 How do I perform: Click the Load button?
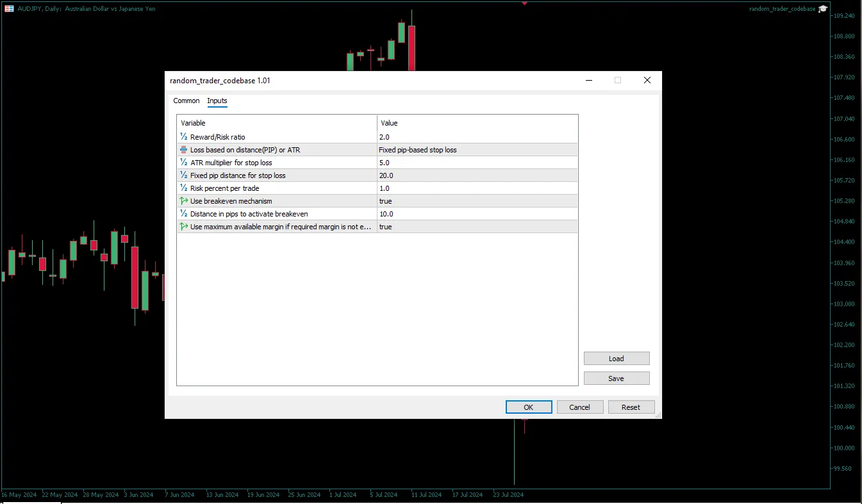tap(616, 358)
